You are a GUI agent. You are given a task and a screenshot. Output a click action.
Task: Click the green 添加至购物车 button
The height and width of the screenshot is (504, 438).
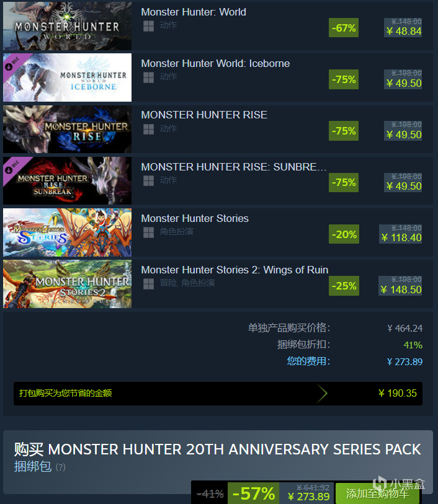pos(377,493)
